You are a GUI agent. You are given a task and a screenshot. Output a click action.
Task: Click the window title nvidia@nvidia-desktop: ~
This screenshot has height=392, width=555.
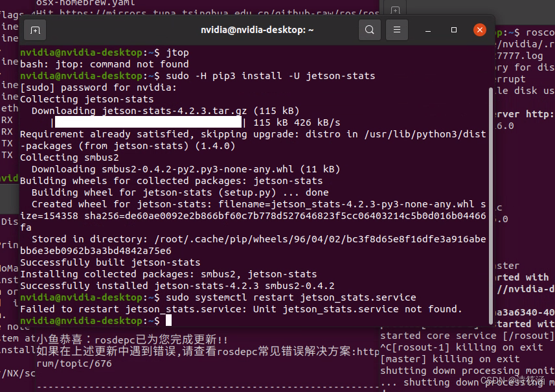[257, 30]
